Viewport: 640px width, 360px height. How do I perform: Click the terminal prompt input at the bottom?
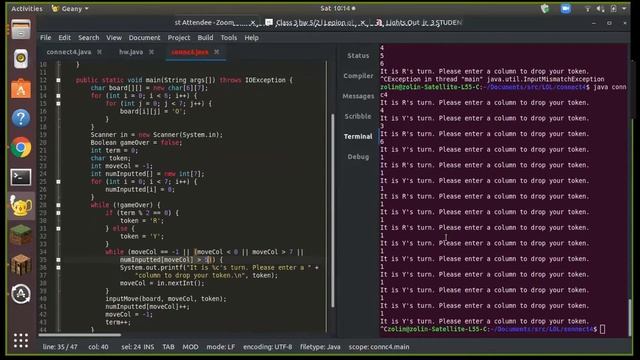tap(603, 329)
